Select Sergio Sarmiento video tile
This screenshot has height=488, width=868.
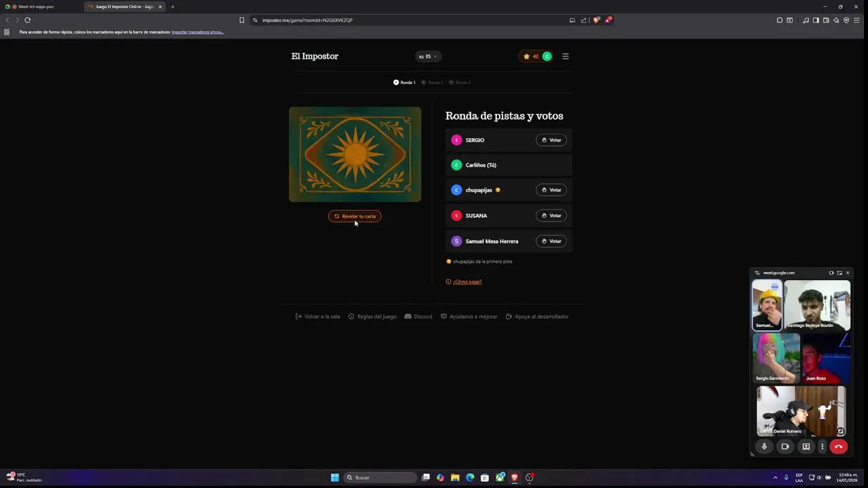coord(776,358)
